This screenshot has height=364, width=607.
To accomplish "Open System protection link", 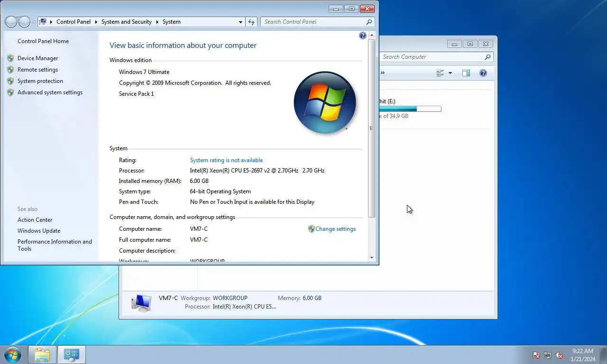I will 40,81.
